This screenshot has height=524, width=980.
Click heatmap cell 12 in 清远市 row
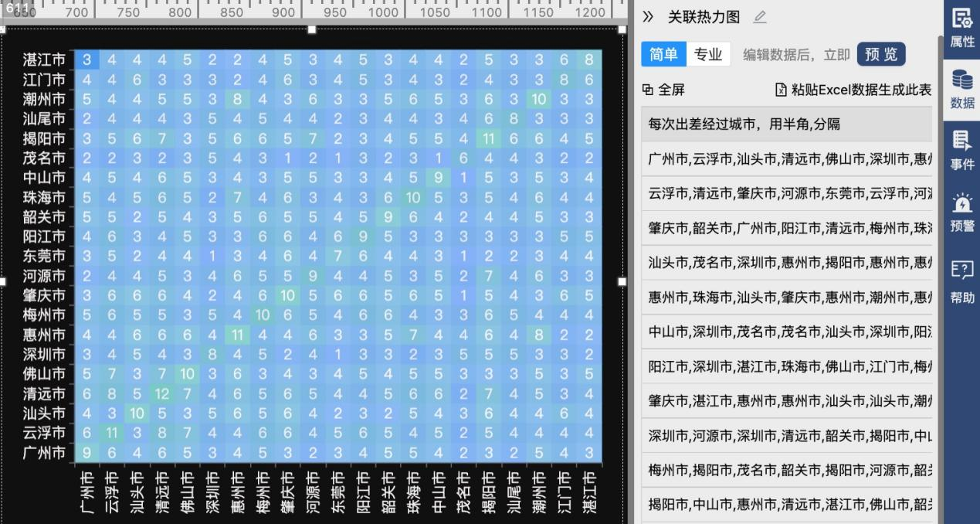[161, 393]
